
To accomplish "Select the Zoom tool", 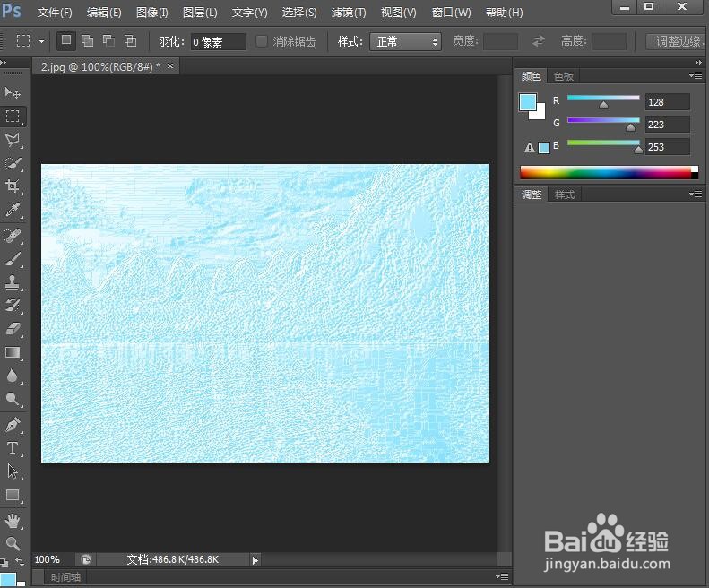I will [x=13, y=544].
